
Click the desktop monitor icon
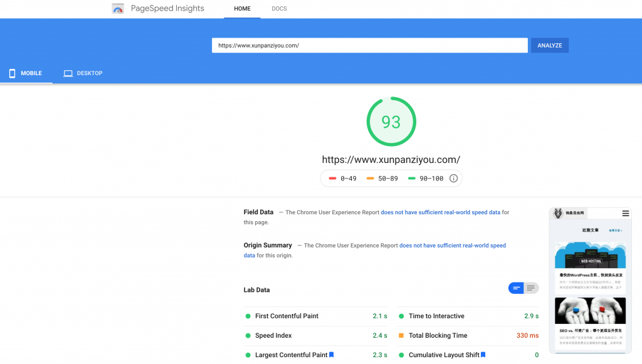[68, 73]
